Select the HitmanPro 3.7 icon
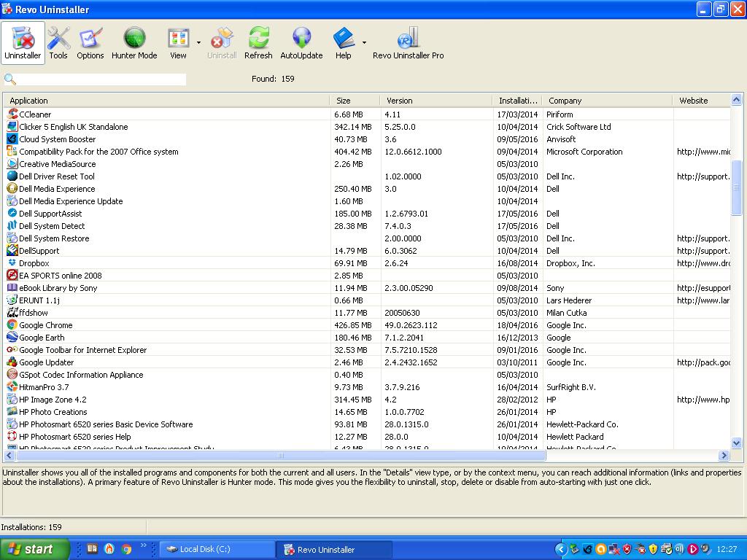Screen dimensions: 747x560 coord(12,386)
